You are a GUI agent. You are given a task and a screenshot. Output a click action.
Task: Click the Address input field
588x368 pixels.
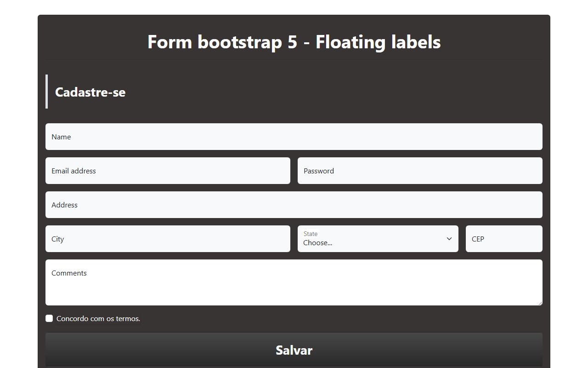[x=294, y=205]
